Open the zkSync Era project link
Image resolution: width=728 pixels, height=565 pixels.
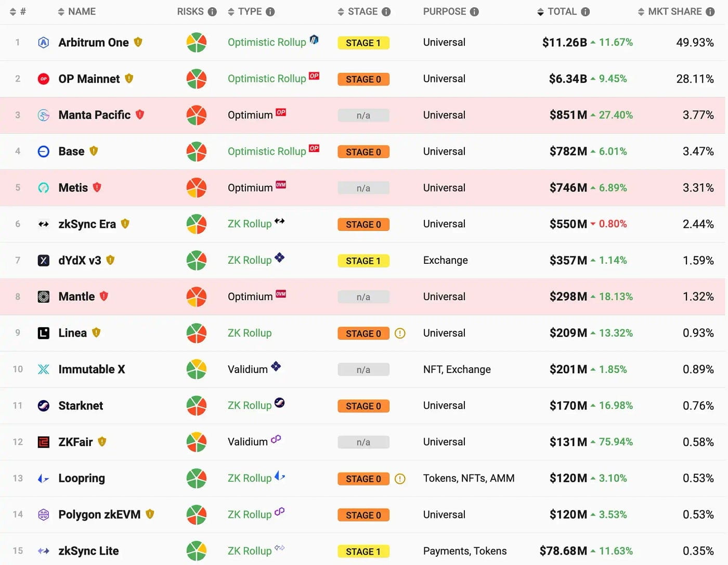point(87,224)
